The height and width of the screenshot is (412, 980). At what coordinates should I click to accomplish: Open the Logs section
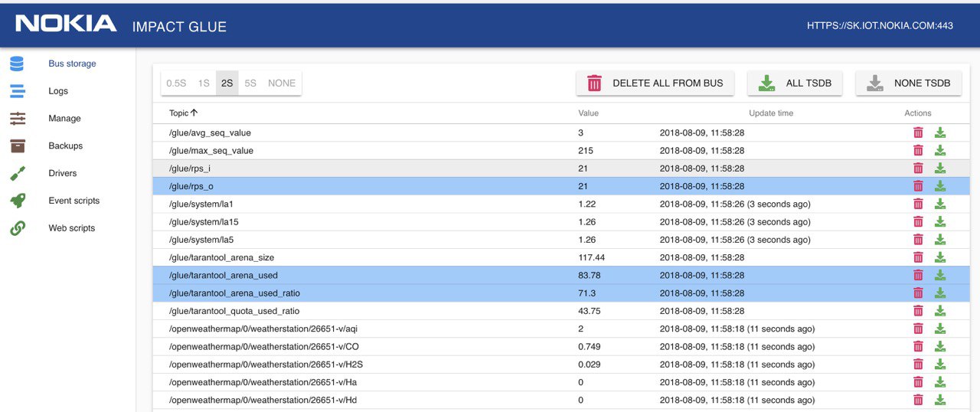click(x=58, y=91)
